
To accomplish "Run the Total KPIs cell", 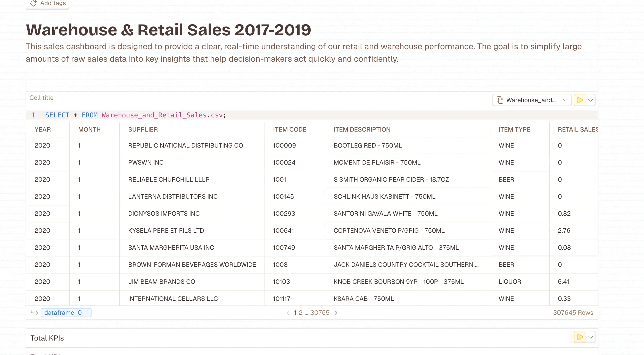I will coord(580,337).
